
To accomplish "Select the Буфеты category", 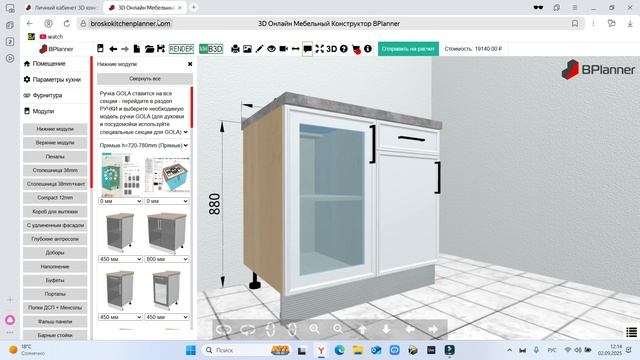I will point(55,280).
